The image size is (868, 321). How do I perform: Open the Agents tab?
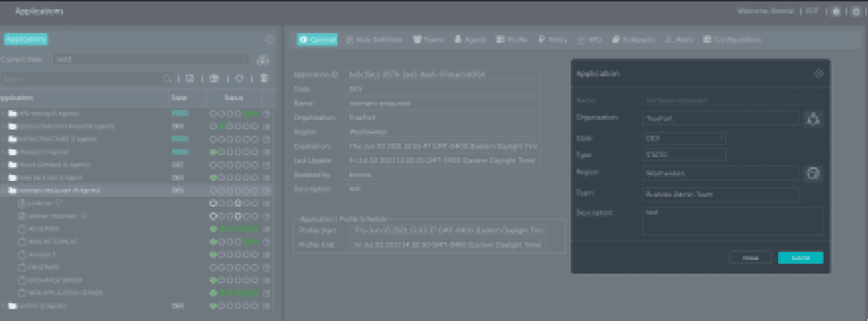pos(470,40)
